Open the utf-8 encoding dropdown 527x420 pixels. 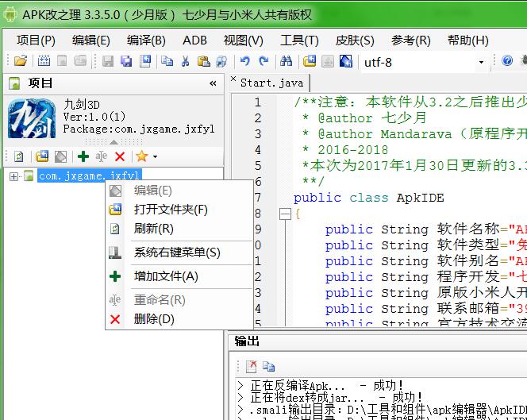[481, 62]
